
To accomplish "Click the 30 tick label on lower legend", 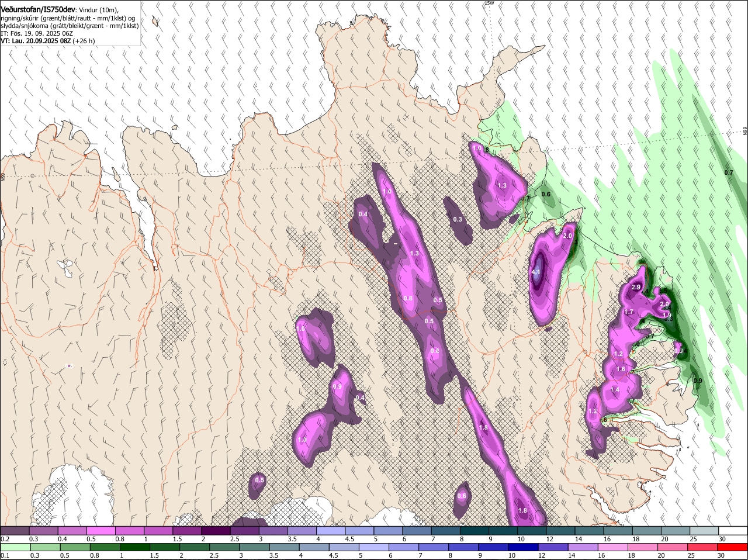I will (721, 555).
